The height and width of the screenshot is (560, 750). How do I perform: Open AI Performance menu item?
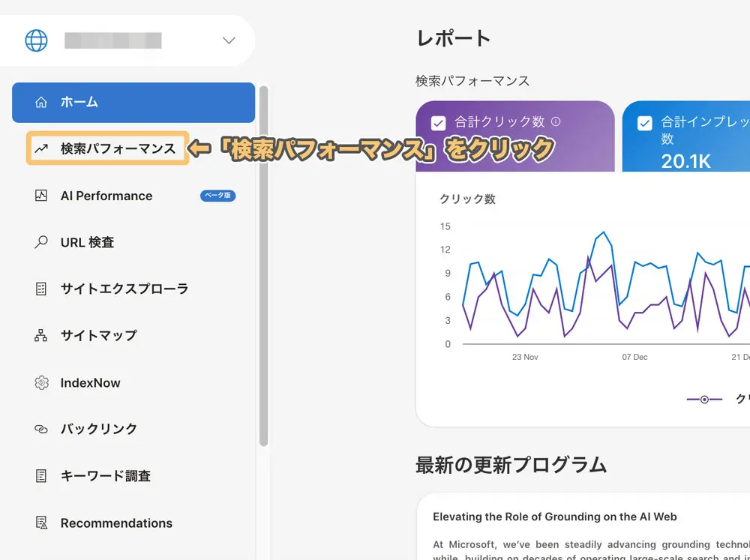(106, 196)
